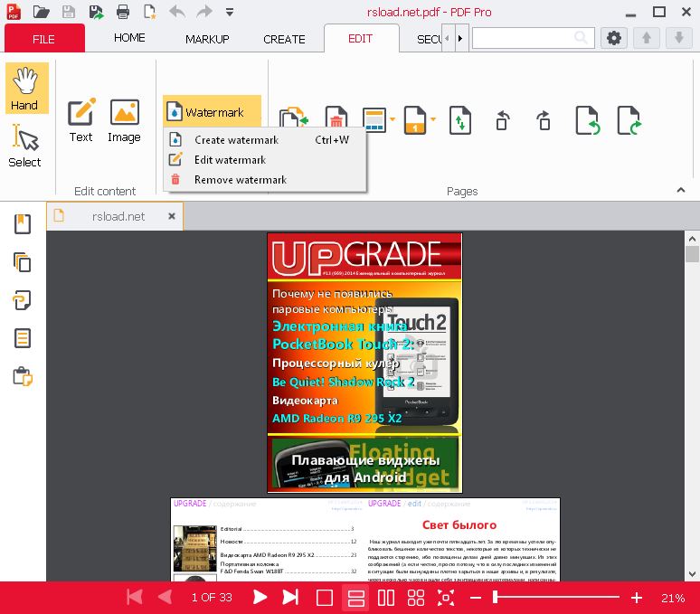Open the text lines side panel icon
Viewport: 700px width, 614px height.
coord(23,338)
